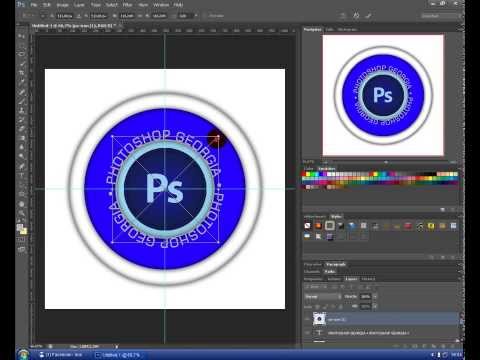Switch to the Navigator tab
This screenshot has height=360, width=480.
pyautogui.click(x=312, y=29)
